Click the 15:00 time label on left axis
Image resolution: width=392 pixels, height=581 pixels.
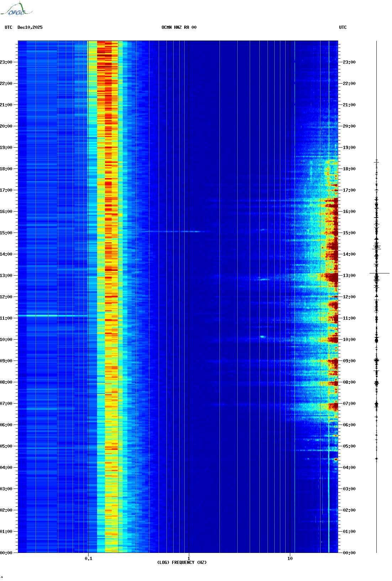(6, 233)
